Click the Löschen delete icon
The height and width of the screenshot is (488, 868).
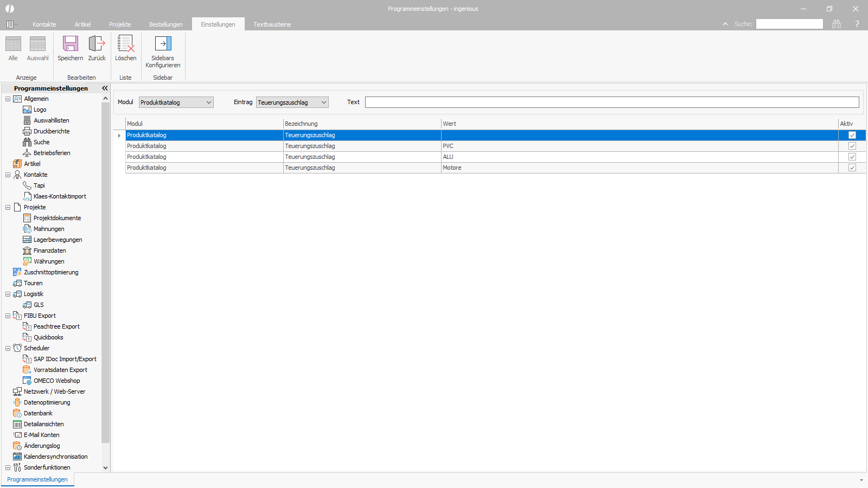[x=126, y=43]
